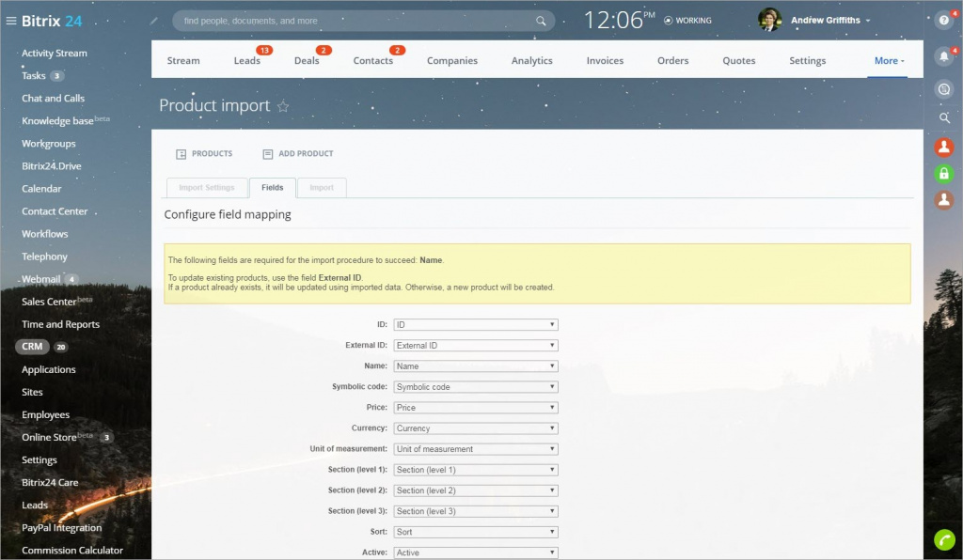Click the Add Product button
963x560 pixels.
pos(298,154)
